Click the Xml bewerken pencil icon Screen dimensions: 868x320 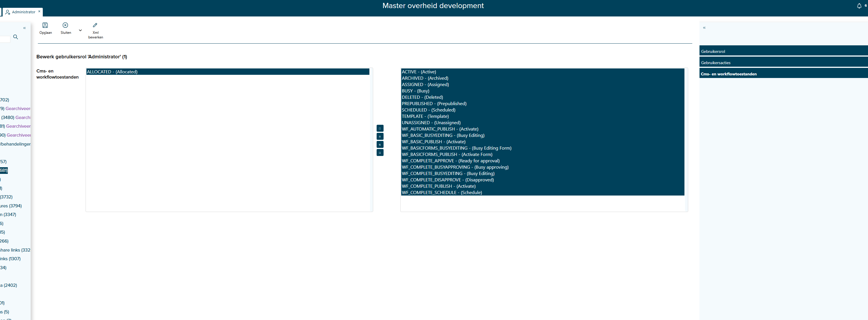(x=95, y=25)
